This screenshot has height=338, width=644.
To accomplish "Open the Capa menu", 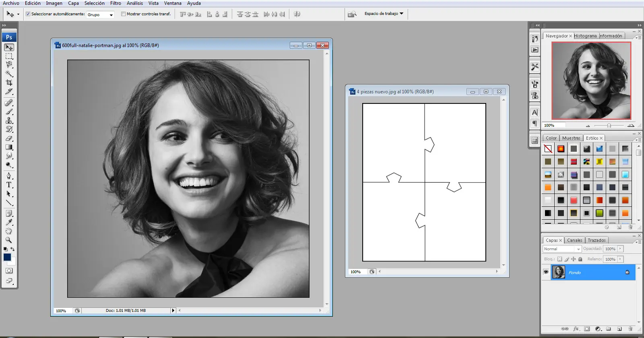I will point(73,3).
